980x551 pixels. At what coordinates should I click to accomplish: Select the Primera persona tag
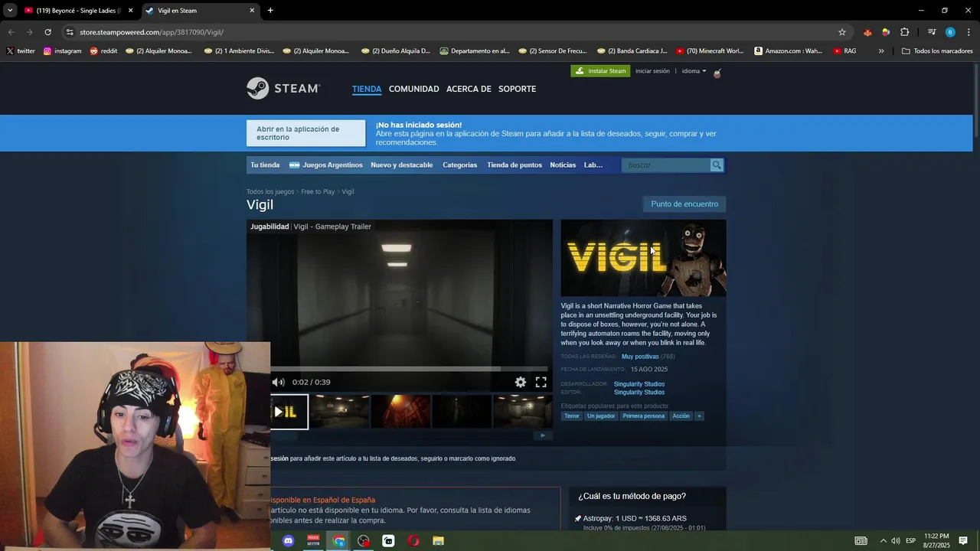tap(644, 416)
